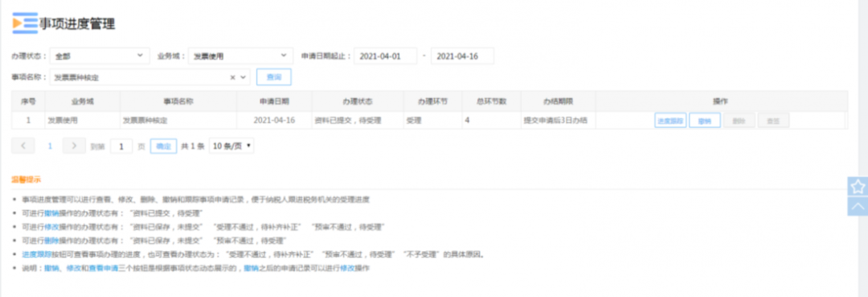Click the 业务域 column header
This screenshot has width=868, height=297.
(83, 101)
